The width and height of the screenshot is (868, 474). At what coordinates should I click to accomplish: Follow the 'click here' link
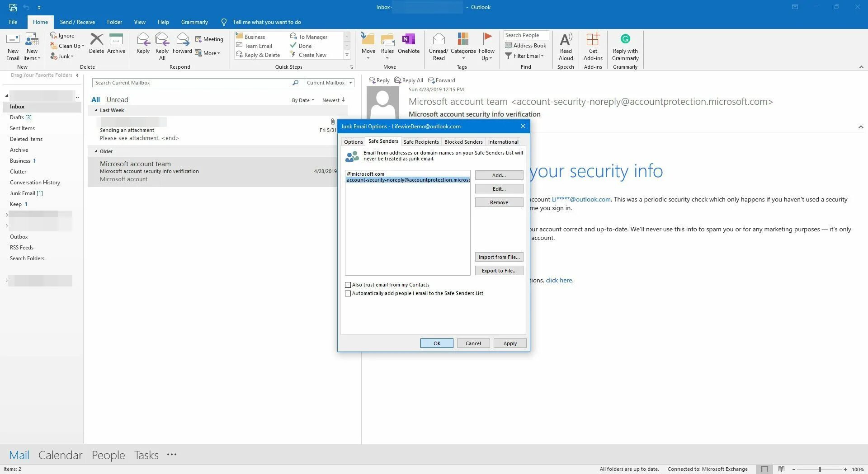pos(559,280)
